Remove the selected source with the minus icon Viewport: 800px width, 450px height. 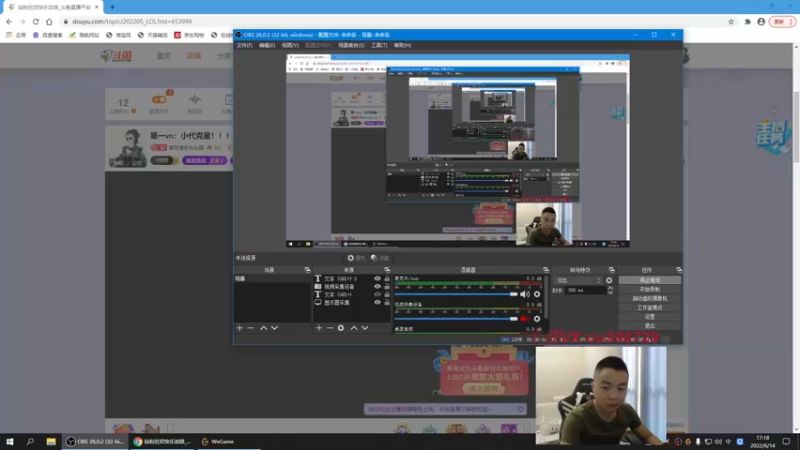[330, 328]
